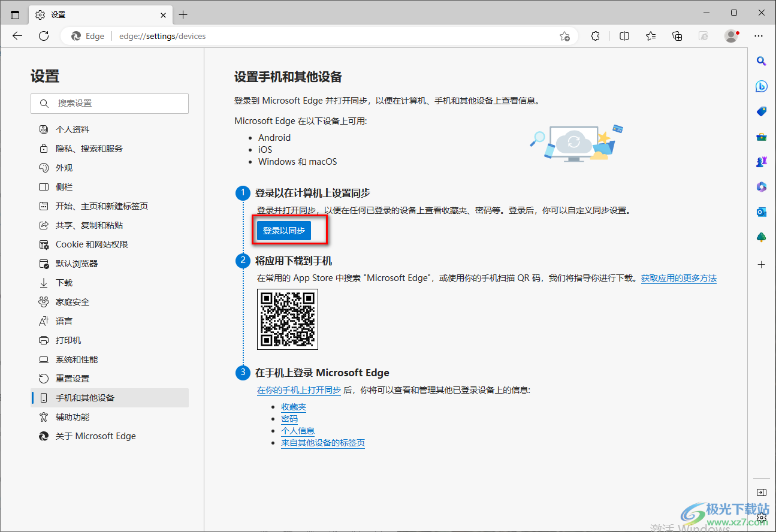Open Cookie 和网站权限 section
This screenshot has width=776, height=532.
(110, 244)
